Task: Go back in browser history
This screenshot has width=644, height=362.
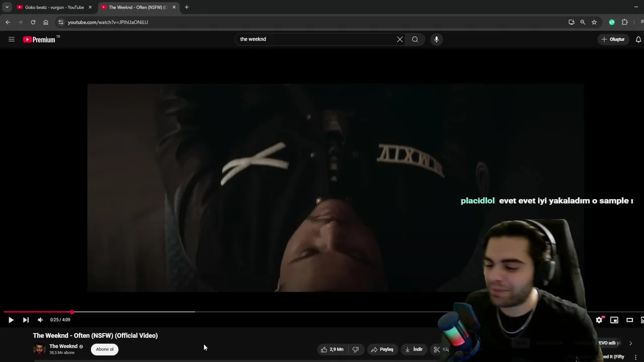Action: (x=8, y=22)
